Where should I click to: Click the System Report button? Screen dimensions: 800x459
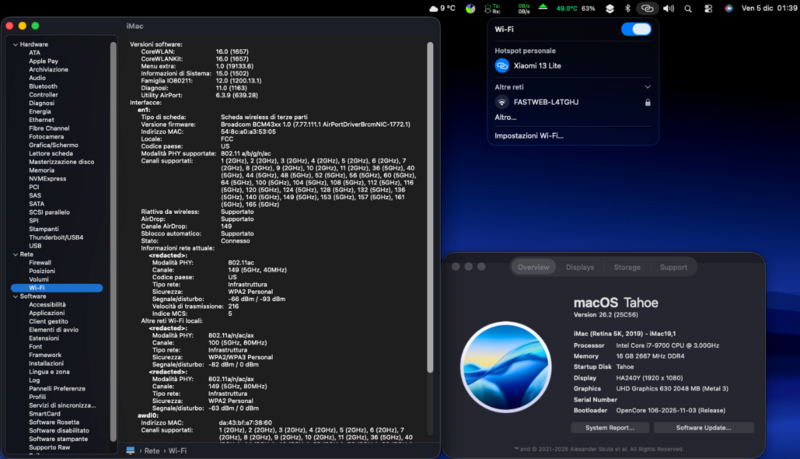609,427
